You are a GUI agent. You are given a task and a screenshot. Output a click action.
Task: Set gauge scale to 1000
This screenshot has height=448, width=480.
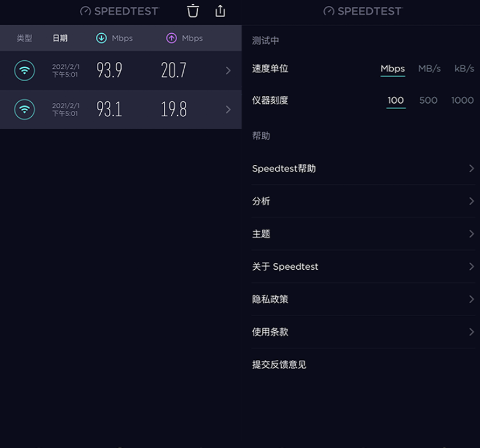coord(463,101)
